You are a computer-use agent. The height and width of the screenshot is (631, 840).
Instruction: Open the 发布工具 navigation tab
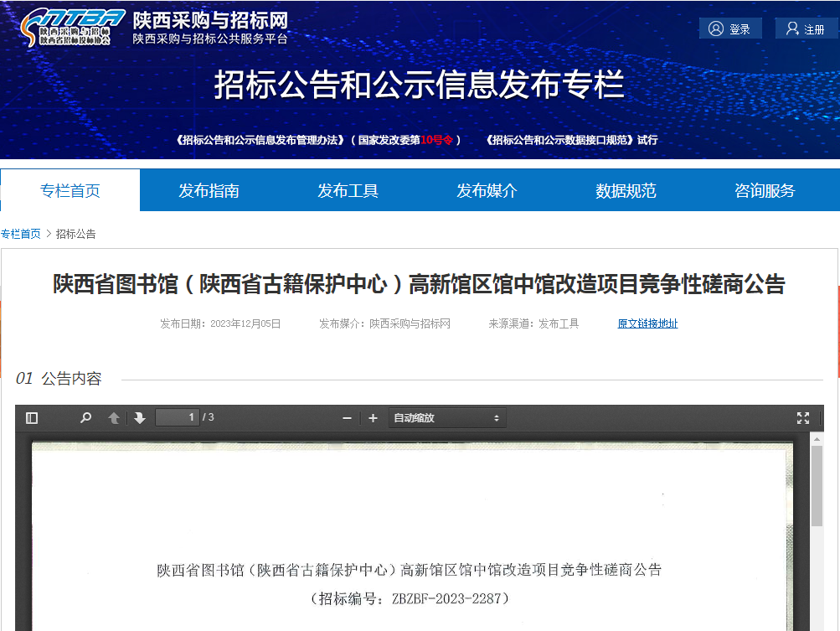coord(348,190)
